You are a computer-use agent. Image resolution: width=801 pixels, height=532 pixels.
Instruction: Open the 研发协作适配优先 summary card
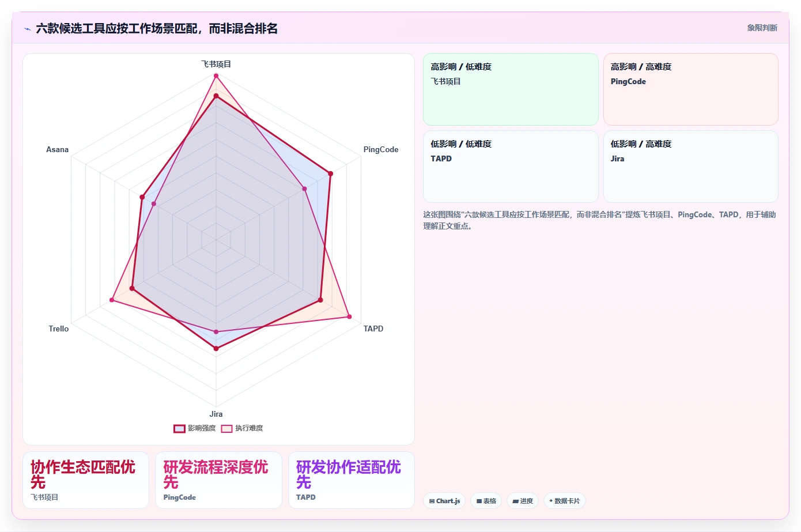352,480
